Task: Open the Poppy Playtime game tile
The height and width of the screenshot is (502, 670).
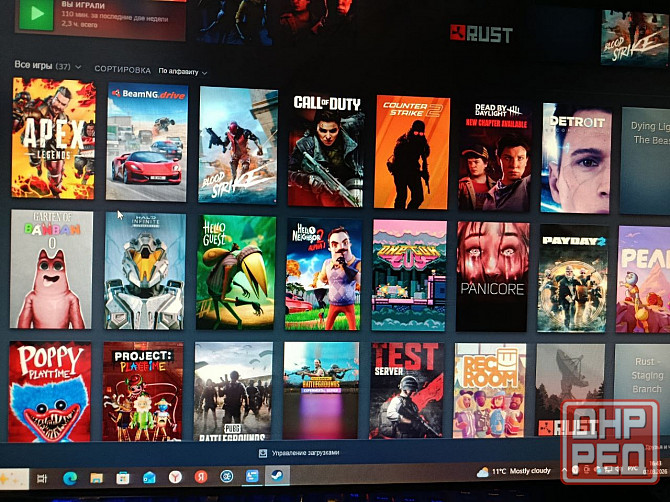Action: tap(50, 391)
